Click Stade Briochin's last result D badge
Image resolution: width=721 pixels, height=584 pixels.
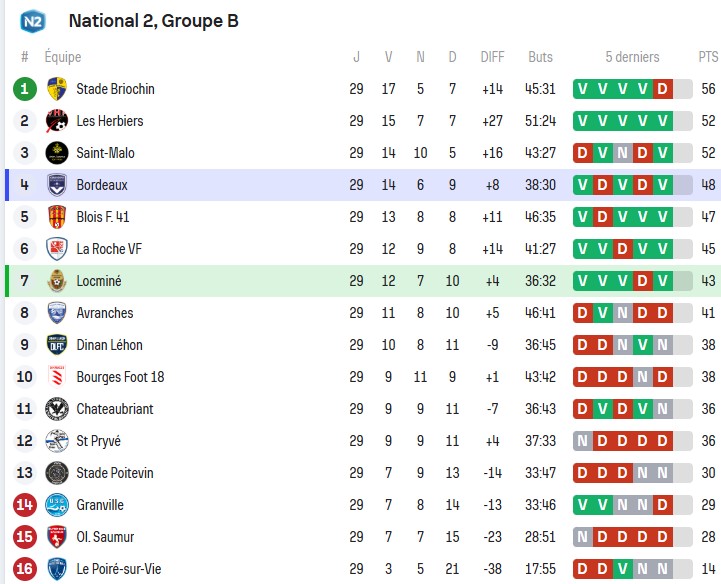click(663, 89)
